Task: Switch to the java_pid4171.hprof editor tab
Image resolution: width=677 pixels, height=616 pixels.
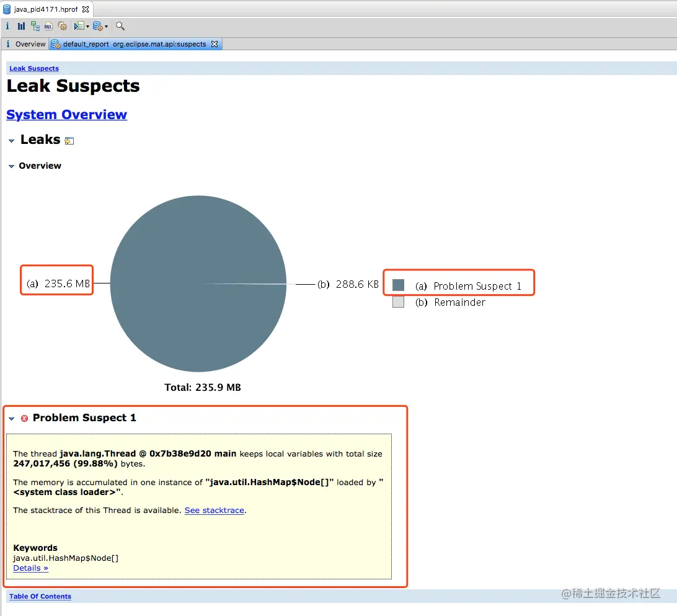Action: click(46, 9)
